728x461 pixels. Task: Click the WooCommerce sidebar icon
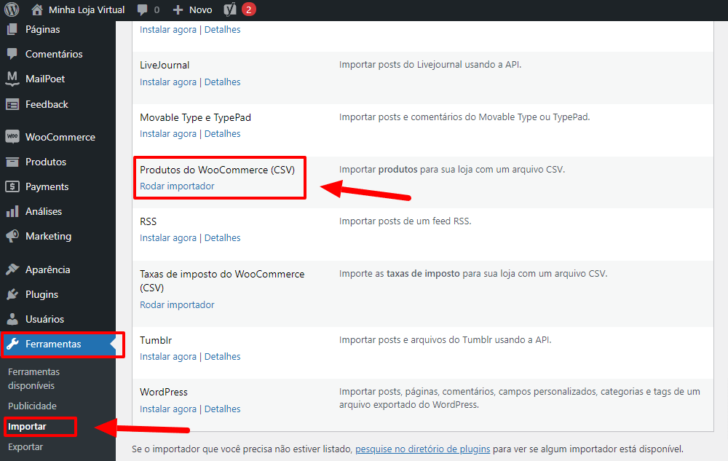click(12, 137)
